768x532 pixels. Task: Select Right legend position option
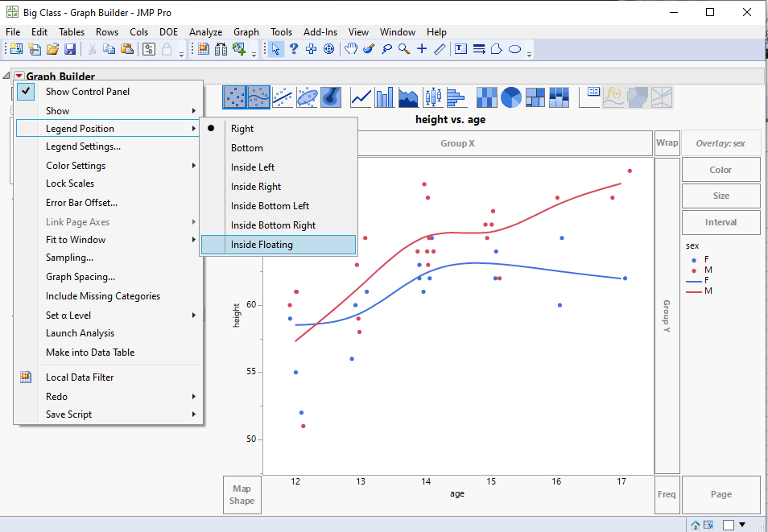[x=279, y=129]
